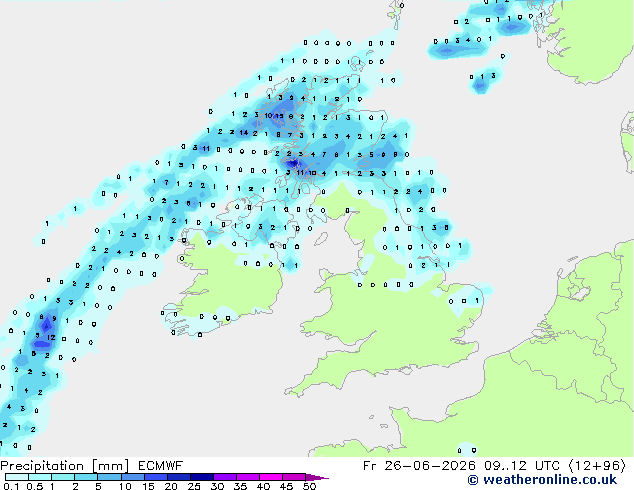Click the 14 precipitation value west of Scotland
634x490 pixels.
point(243,133)
